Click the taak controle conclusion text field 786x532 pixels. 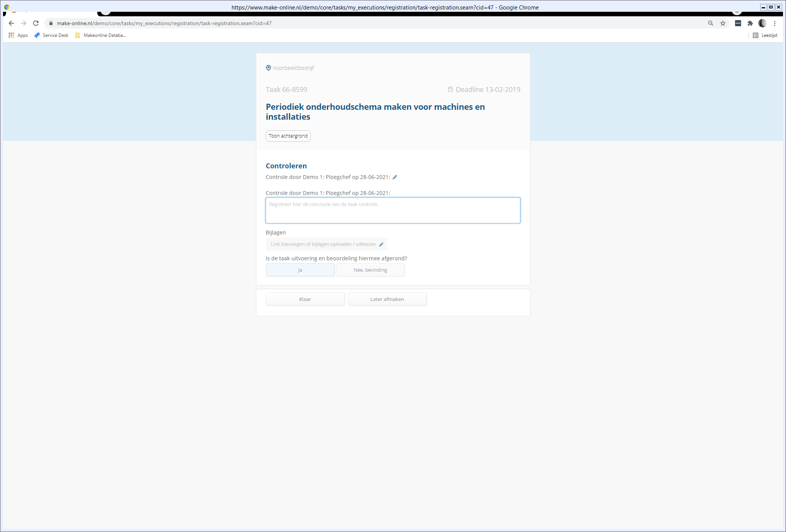[x=393, y=210]
